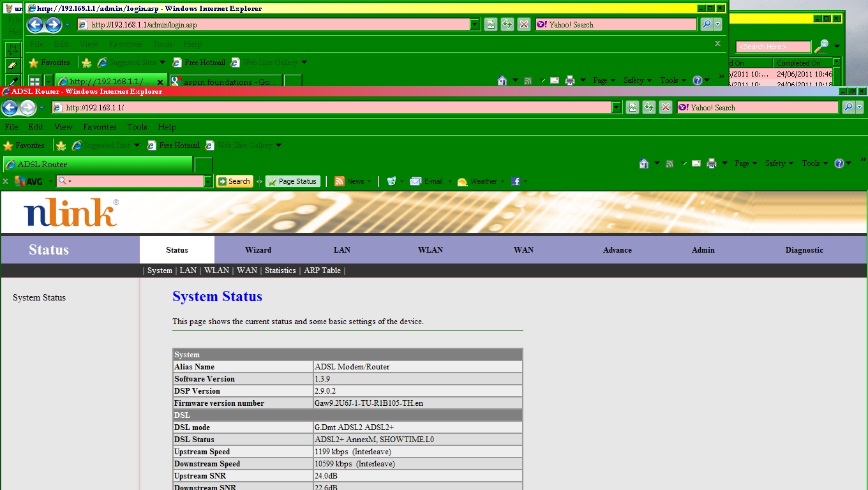The height and width of the screenshot is (490, 868).
Task: Open the Help question mark icon in ADSL Router window
Action: click(839, 164)
